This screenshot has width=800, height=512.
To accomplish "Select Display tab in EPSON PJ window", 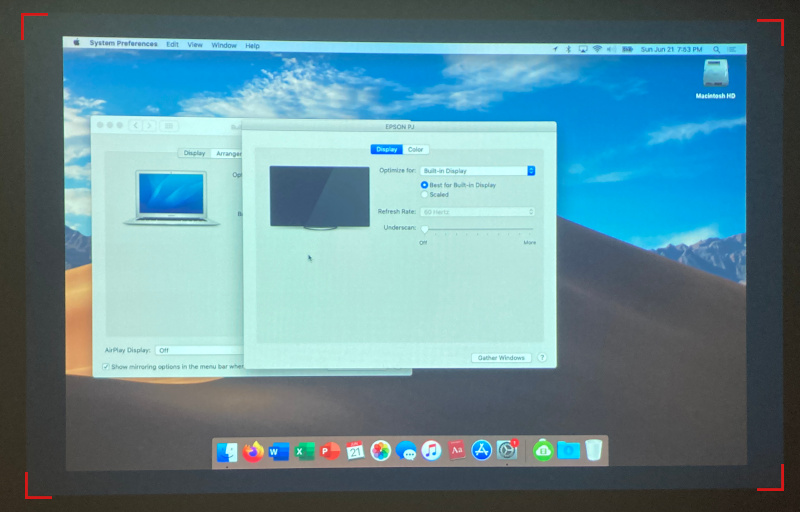I will [x=386, y=149].
